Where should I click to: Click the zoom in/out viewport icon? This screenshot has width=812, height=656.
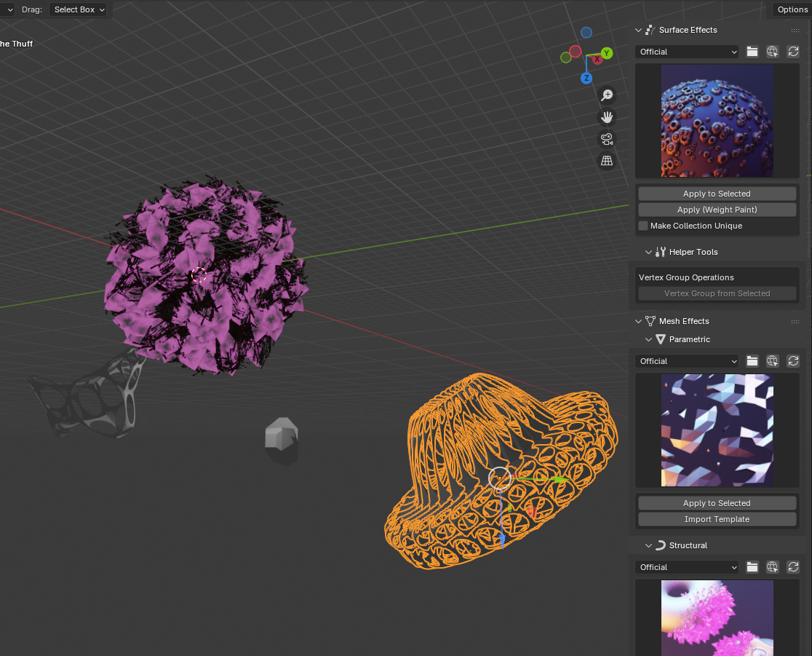click(607, 95)
